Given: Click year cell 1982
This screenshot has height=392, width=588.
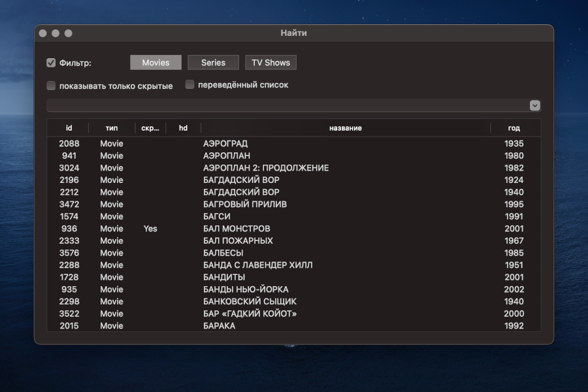Looking at the screenshot, I should [514, 168].
